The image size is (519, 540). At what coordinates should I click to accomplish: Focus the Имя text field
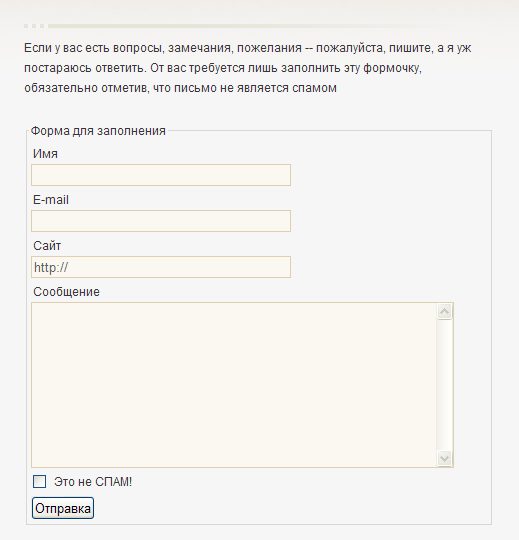click(161, 175)
